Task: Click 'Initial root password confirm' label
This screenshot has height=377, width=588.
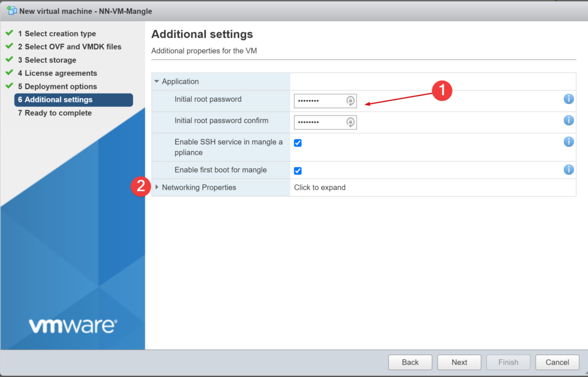Action: tap(222, 121)
